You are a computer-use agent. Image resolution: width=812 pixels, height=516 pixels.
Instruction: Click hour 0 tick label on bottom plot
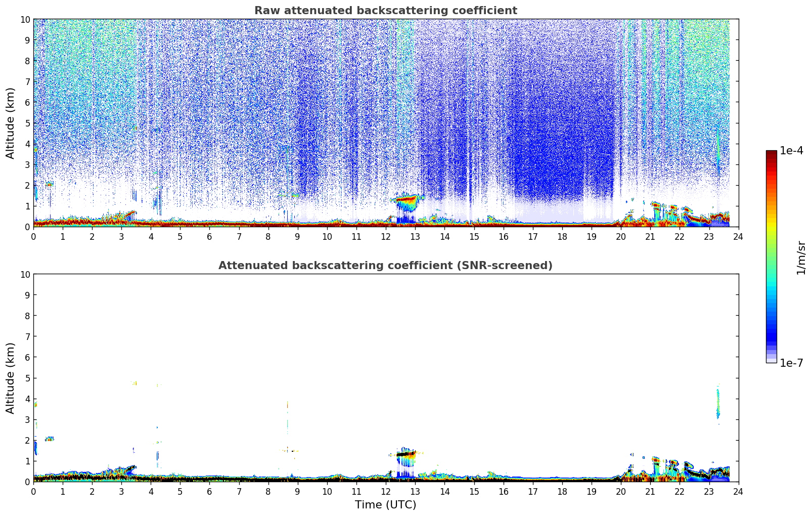tap(34, 491)
